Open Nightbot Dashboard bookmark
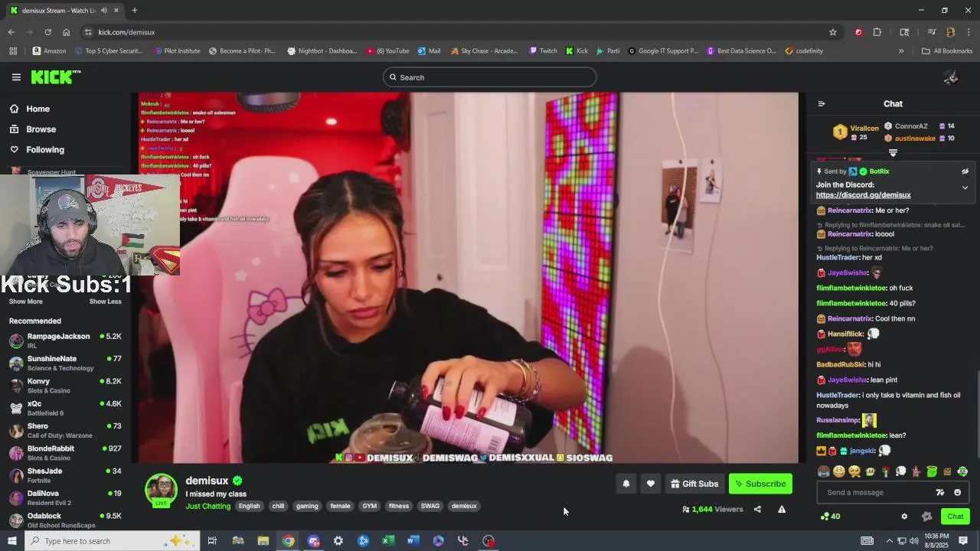Screen dimensions: 980x551 [322, 51]
